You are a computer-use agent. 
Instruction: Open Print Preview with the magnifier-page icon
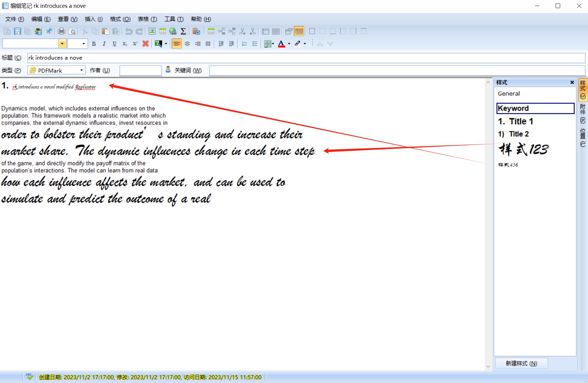point(72,31)
